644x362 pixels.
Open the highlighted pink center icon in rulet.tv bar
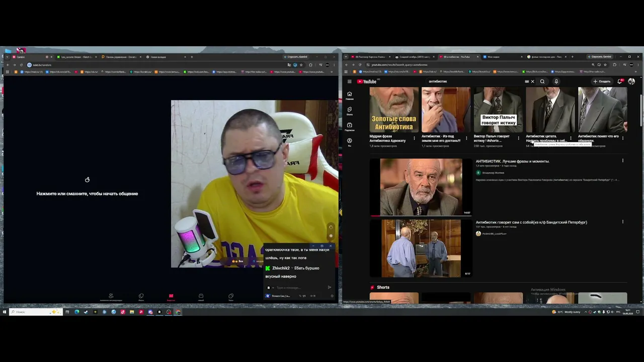point(171,297)
